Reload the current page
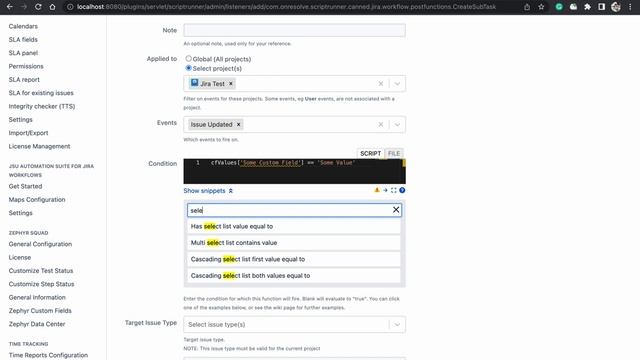Viewport: 640px width, 360px height. pos(38,7)
